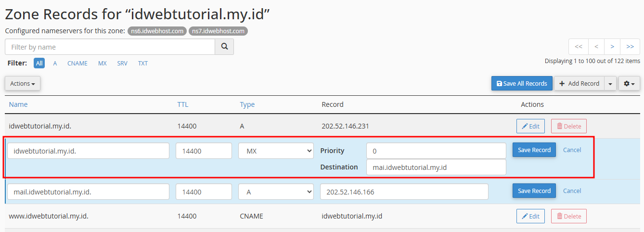
Task: Select the All filter
Action: [x=39, y=63]
